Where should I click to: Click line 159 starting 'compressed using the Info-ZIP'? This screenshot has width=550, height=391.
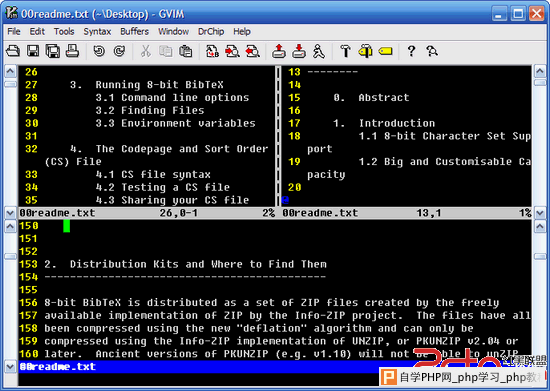(x=281, y=341)
